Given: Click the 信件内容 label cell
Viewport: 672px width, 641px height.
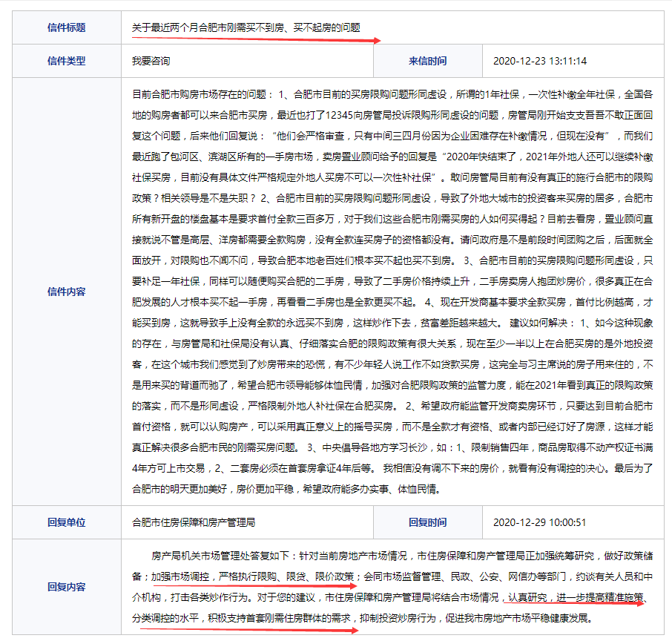Looking at the screenshot, I should [66, 292].
